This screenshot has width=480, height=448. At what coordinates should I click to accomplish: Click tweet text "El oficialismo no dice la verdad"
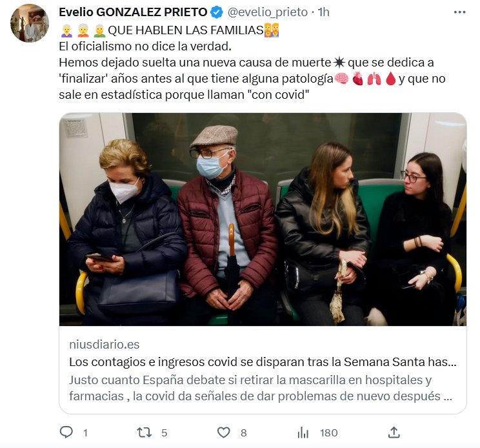click(x=145, y=46)
